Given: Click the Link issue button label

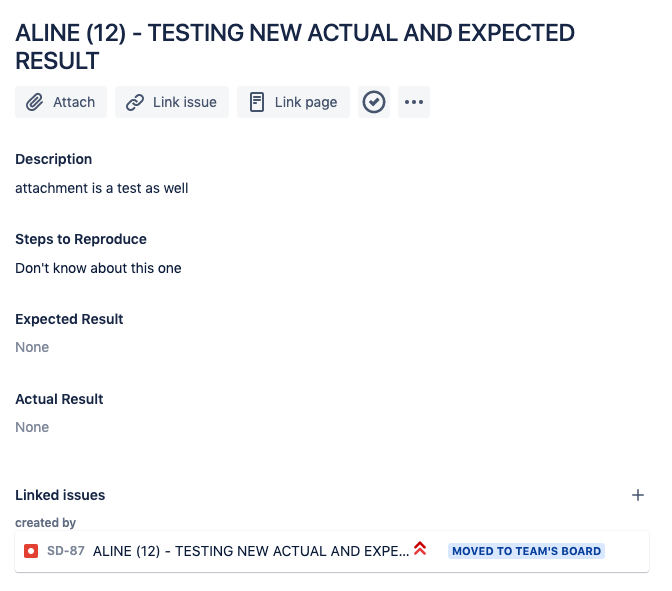Looking at the screenshot, I should pyautogui.click(x=185, y=102).
